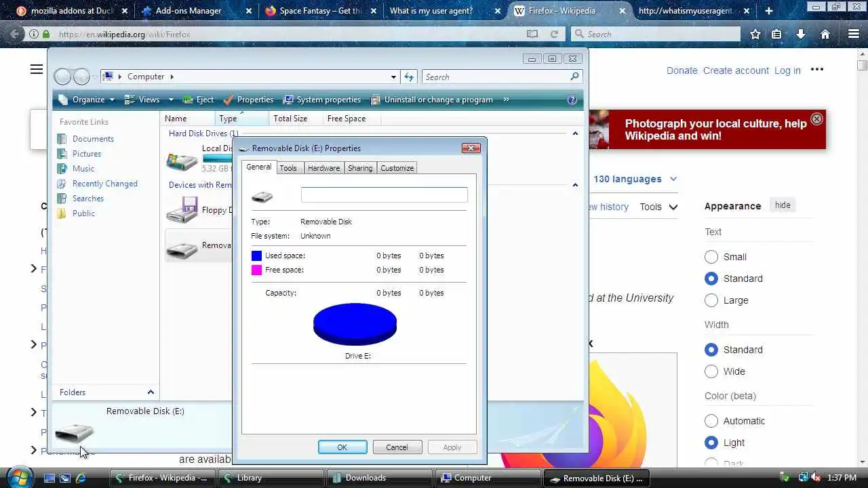Open a new Firefox tab
Image resolution: width=868 pixels, height=488 pixels.
[768, 11]
